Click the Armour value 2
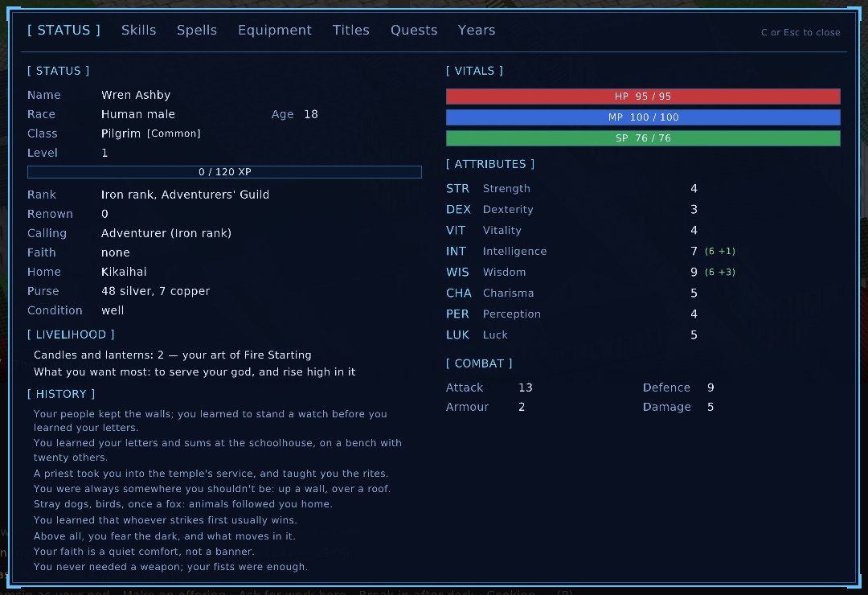Viewport: 868px width, 595px height. [522, 407]
